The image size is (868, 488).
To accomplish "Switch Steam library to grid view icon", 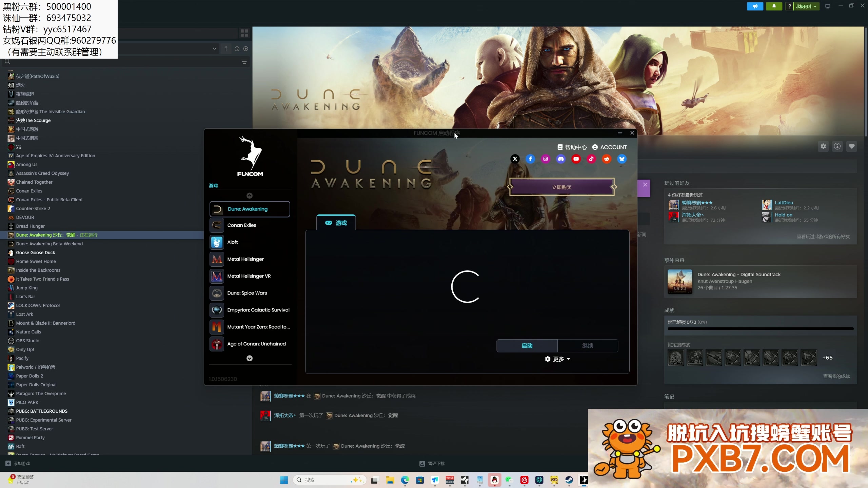I will tap(244, 33).
